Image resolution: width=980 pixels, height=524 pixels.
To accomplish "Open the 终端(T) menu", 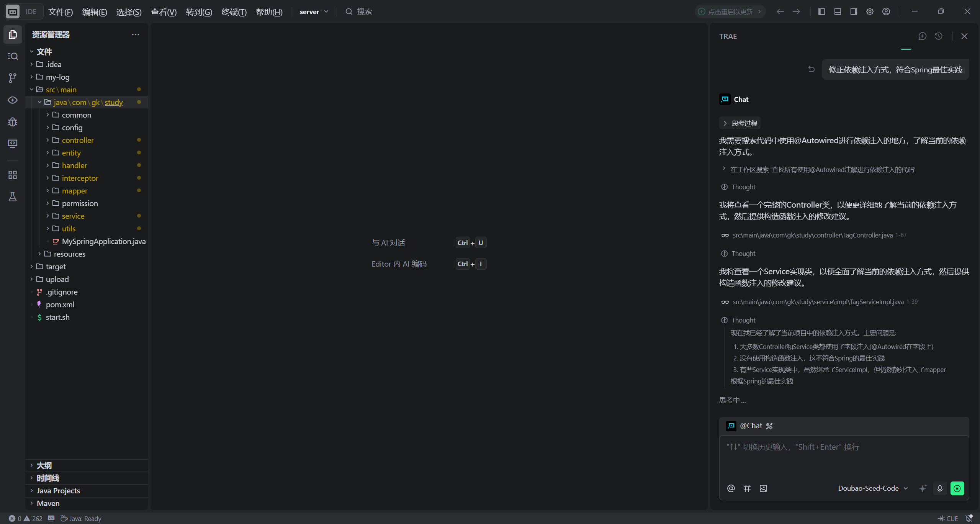I will pos(234,12).
